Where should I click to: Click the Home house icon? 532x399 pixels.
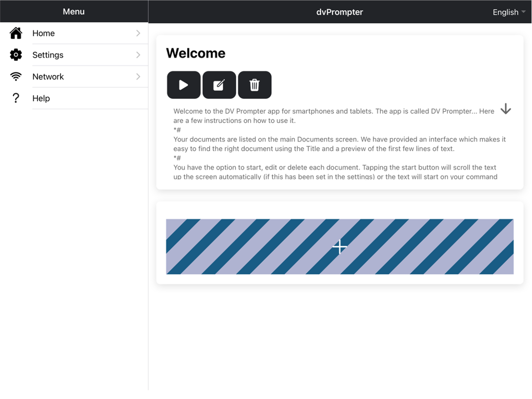[16, 33]
